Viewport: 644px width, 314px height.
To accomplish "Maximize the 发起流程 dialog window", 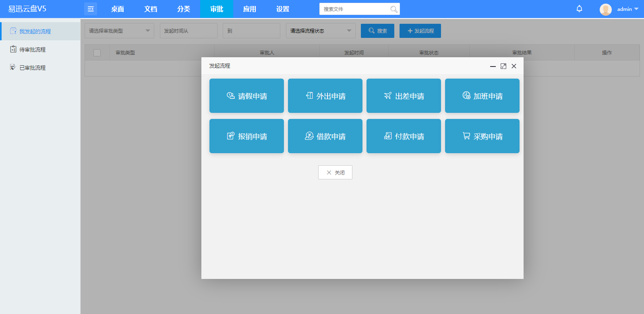I will tap(503, 66).
